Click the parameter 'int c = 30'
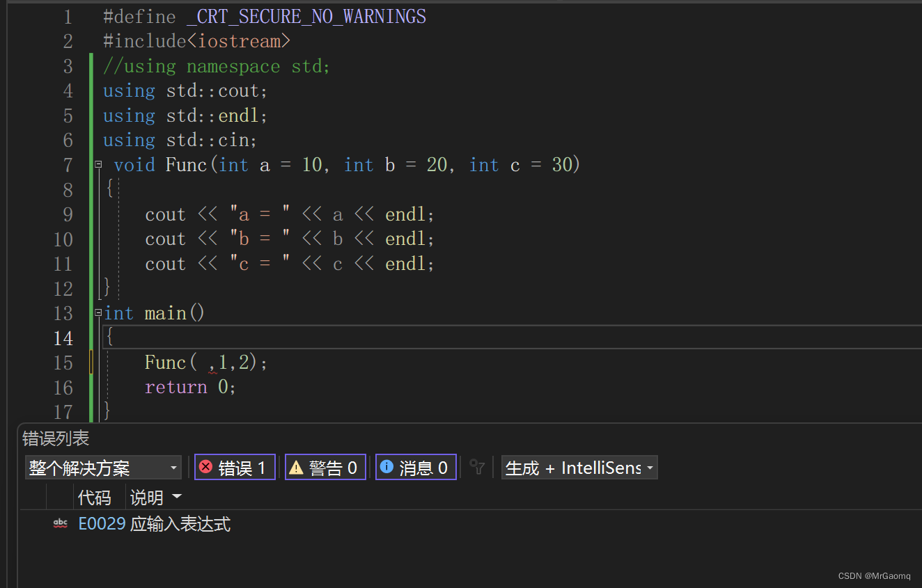The image size is (922, 588). pos(520,165)
